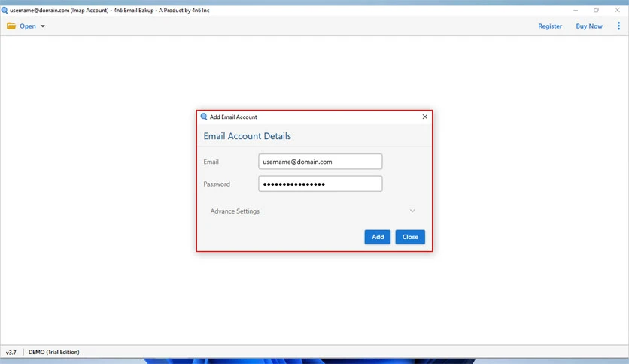Click the Email field label
This screenshot has height=364, width=629.
click(x=211, y=162)
